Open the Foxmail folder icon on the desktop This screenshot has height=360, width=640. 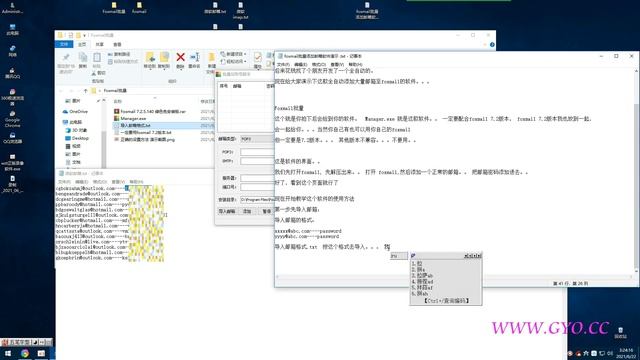tap(139, 8)
